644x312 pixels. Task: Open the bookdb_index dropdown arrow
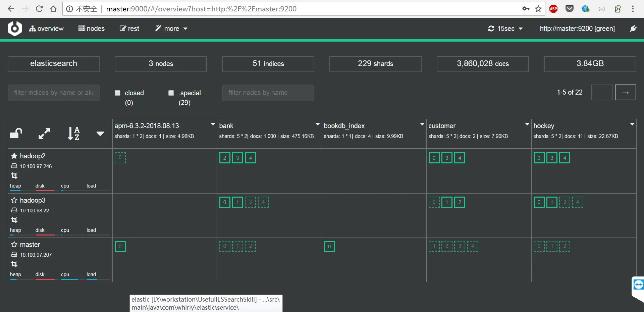(x=422, y=124)
